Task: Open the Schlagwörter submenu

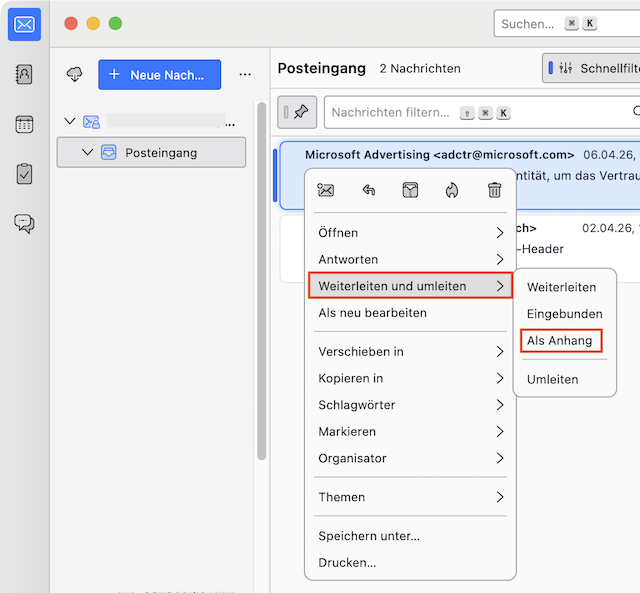Action: point(410,405)
